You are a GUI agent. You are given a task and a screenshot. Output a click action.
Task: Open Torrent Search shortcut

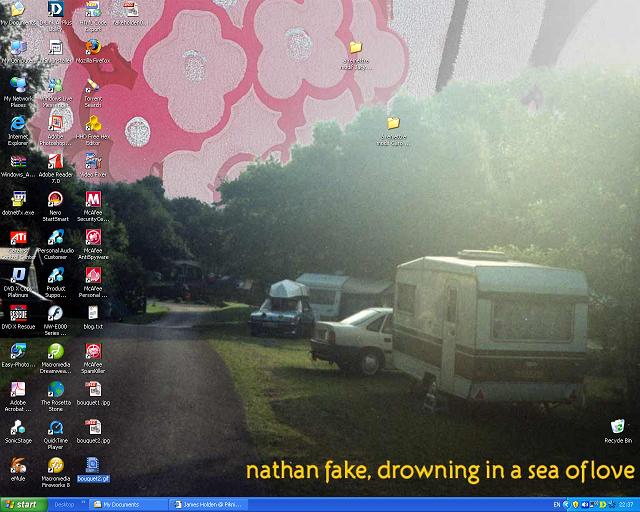[x=93, y=92]
